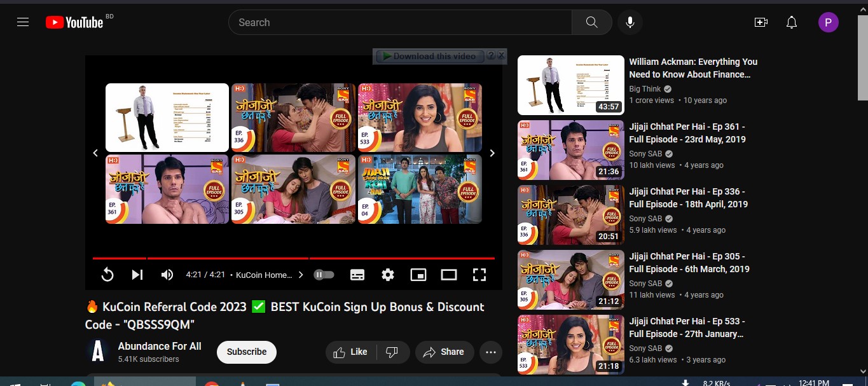Viewport: 868px width, 386px height.
Task: Play end-screen episode 04 thumbnail
Action: [x=420, y=189]
